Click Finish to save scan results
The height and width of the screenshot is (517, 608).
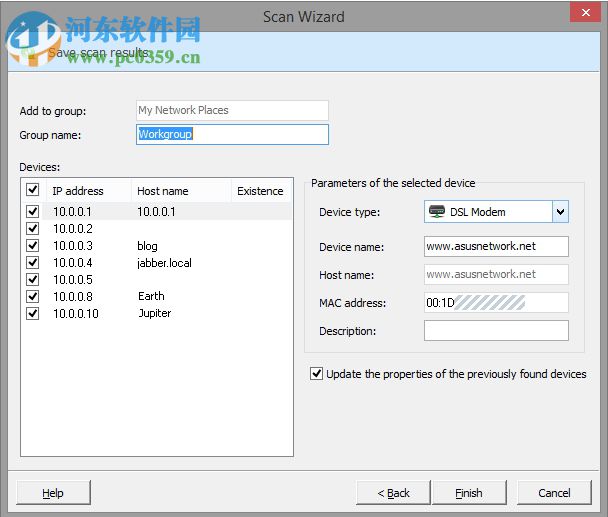pos(469,493)
